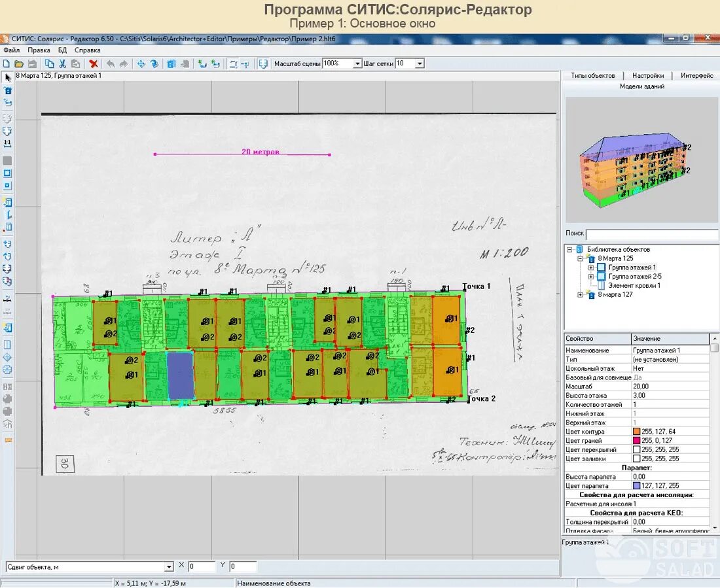
Task: Collapse the Библиотека объектов tree node
Action: 569,250
